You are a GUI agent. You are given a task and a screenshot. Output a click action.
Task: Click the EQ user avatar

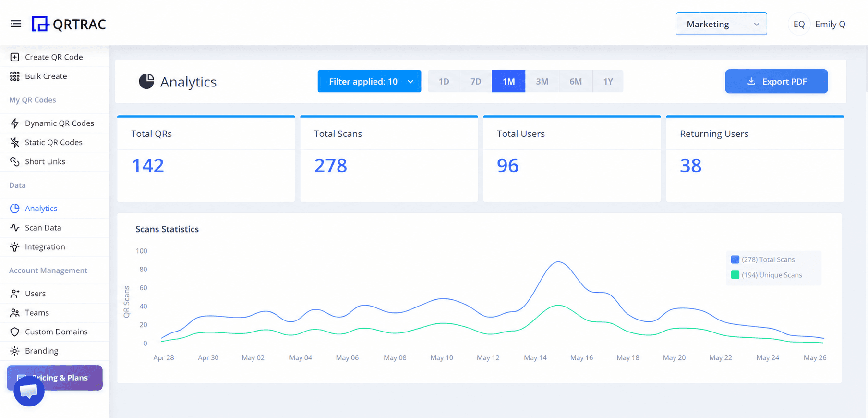[x=799, y=24]
